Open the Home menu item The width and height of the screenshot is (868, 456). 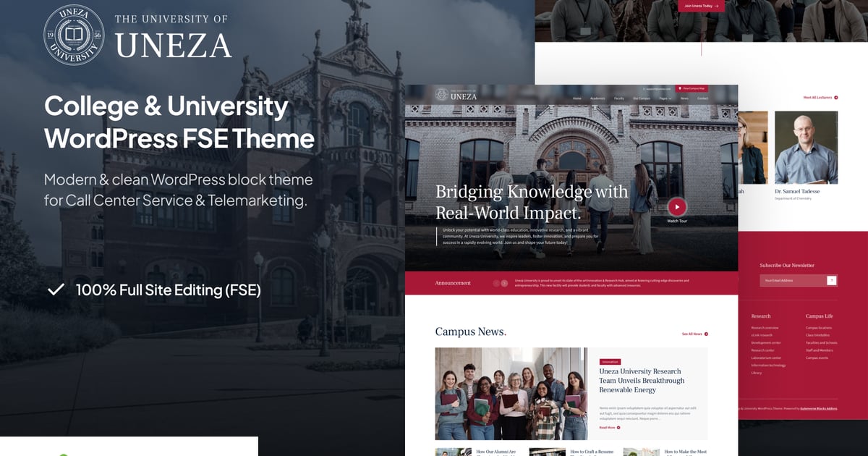(577, 98)
